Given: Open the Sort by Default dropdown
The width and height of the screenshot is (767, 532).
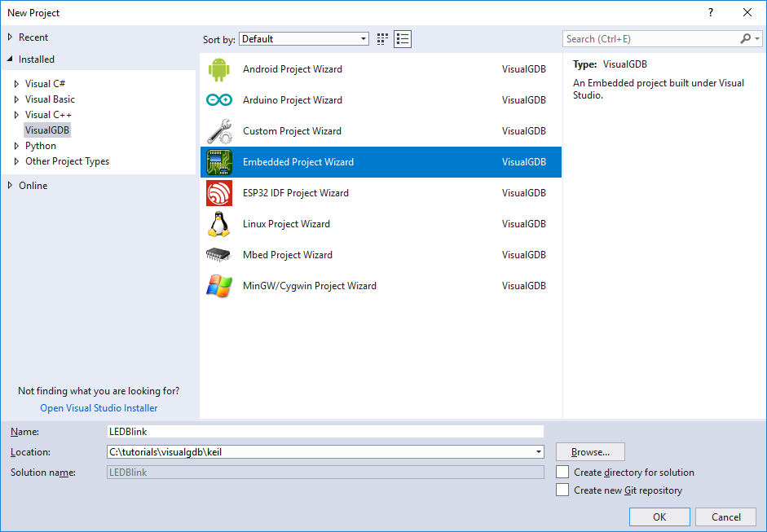Looking at the screenshot, I should (304, 39).
